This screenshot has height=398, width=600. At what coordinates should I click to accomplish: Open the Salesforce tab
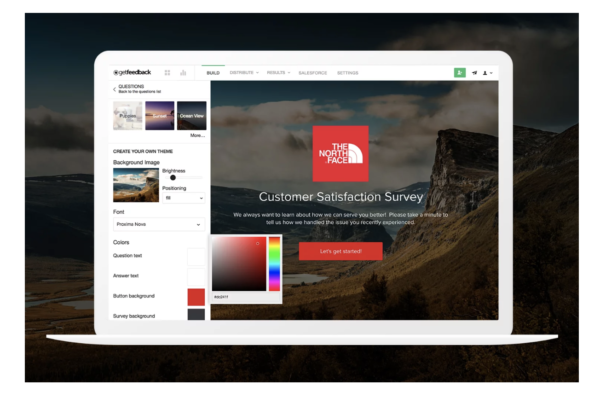point(313,73)
